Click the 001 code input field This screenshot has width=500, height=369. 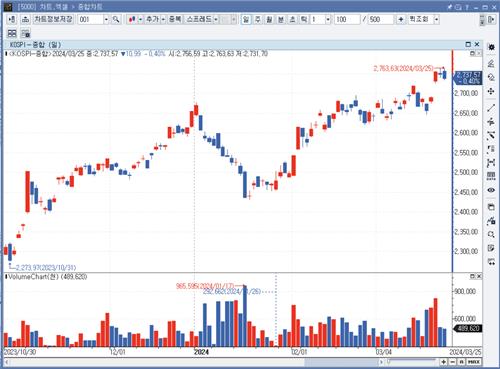(91, 19)
